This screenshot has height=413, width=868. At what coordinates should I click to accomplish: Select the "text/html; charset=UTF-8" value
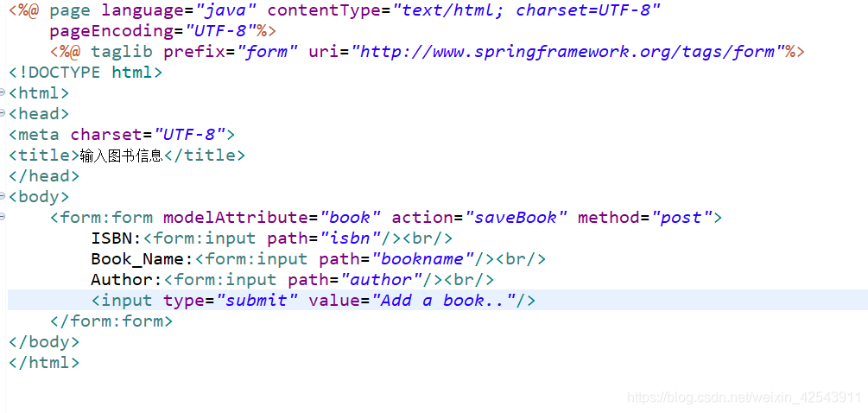pos(527,10)
